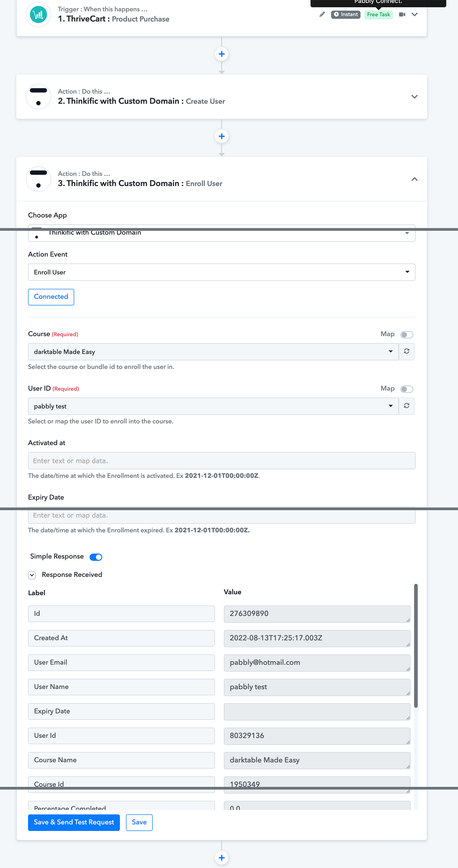Enable Map toggle for Course field
The height and width of the screenshot is (868, 458).
[406, 335]
